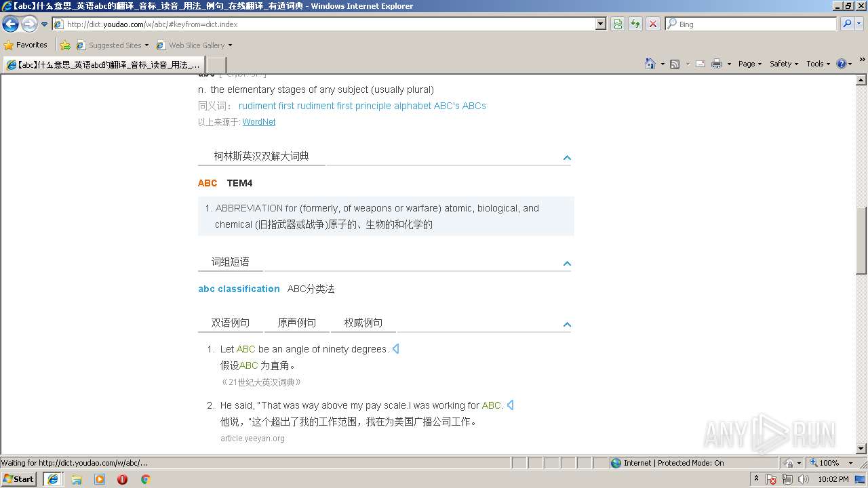The width and height of the screenshot is (868, 488).
Task: Open the Page menu
Action: [x=749, y=64]
